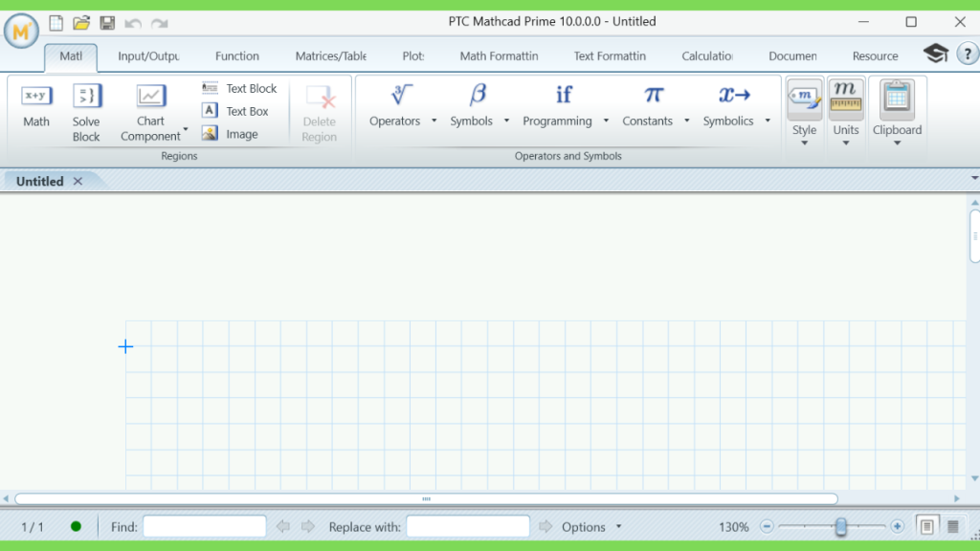Click the green calculation status indicator
This screenshot has height=551, width=980.
click(x=77, y=527)
